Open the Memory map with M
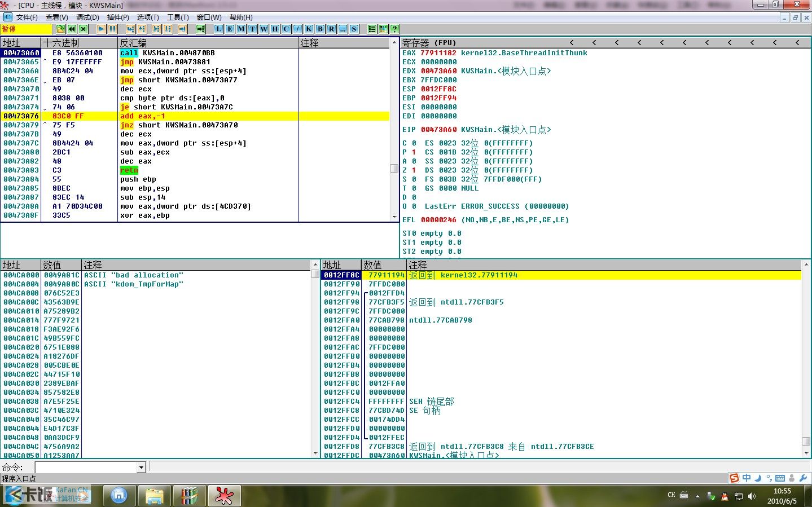This screenshot has height=507, width=812. 242,29
